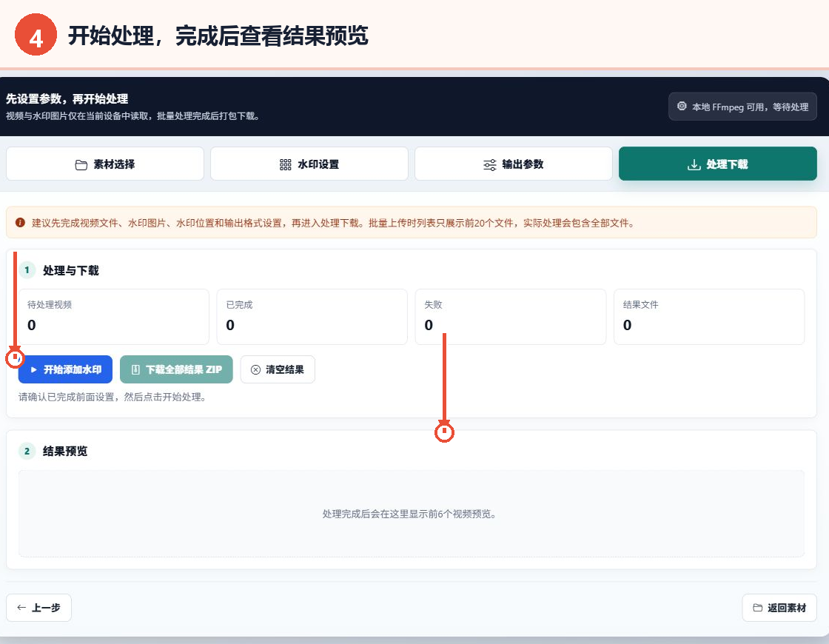The image size is (829, 644).
Task: Click the 处理与下载 section heading
Action: pyautogui.click(x=71, y=271)
